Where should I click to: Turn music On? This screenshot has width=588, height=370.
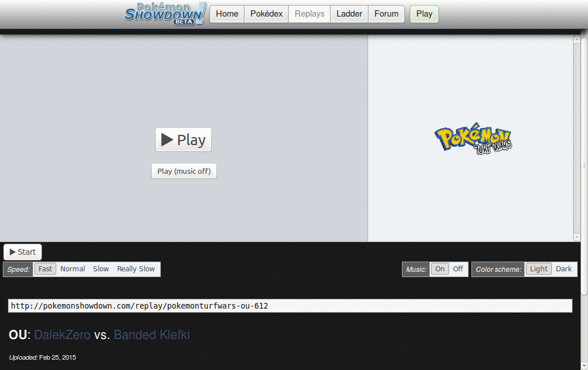point(440,269)
